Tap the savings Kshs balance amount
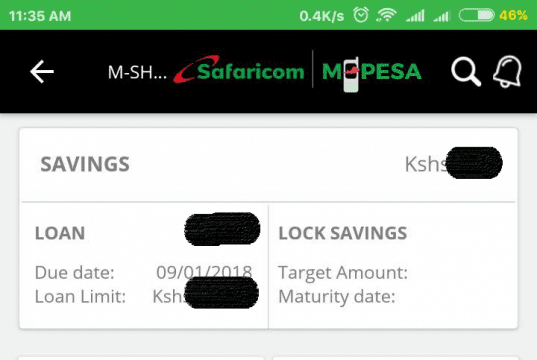 tap(454, 163)
